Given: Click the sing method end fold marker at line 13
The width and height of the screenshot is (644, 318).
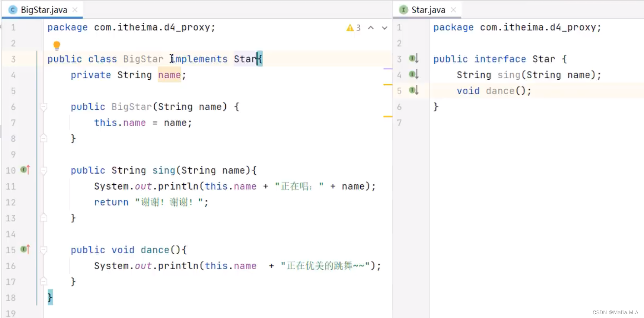Looking at the screenshot, I should coord(44,217).
